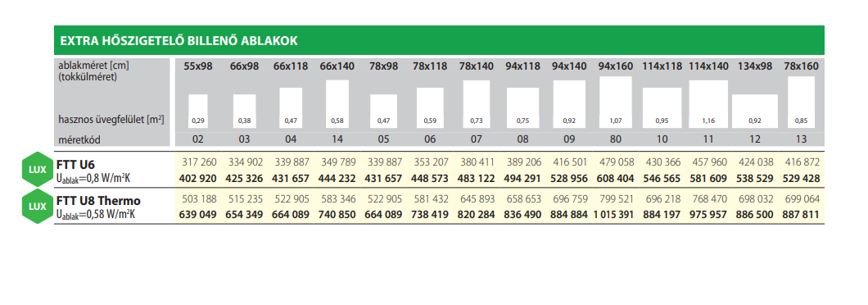Click size code '13'
Viewport: 868px width, 305px height.
click(801, 139)
